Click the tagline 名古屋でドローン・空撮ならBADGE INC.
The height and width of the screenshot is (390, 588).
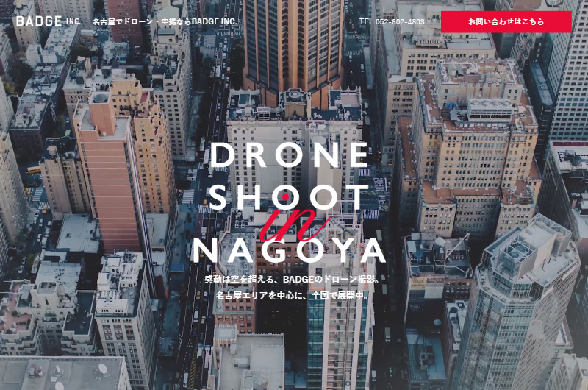click(165, 22)
